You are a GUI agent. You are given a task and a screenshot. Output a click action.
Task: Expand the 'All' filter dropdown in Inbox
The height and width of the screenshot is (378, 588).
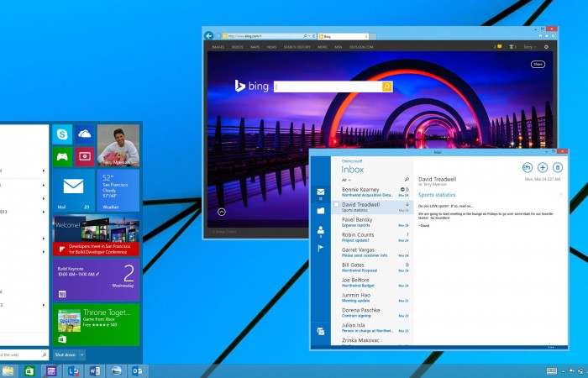(x=345, y=181)
